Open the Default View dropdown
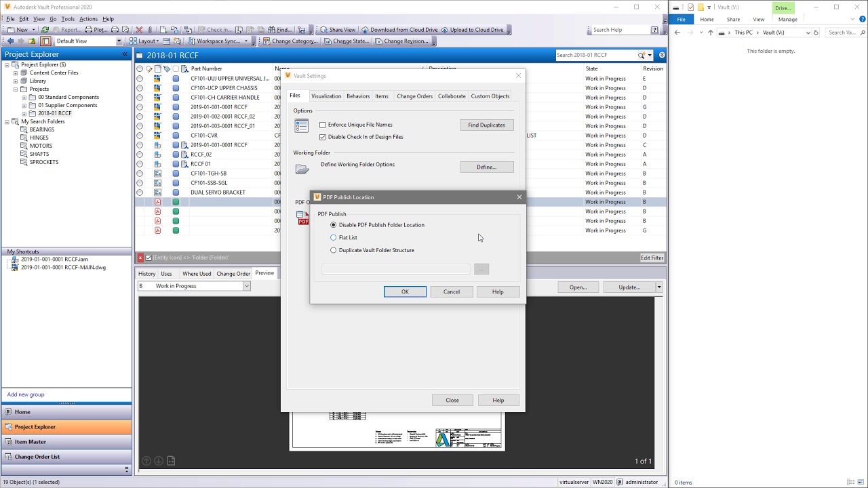The image size is (868, 488). [119, 41]
